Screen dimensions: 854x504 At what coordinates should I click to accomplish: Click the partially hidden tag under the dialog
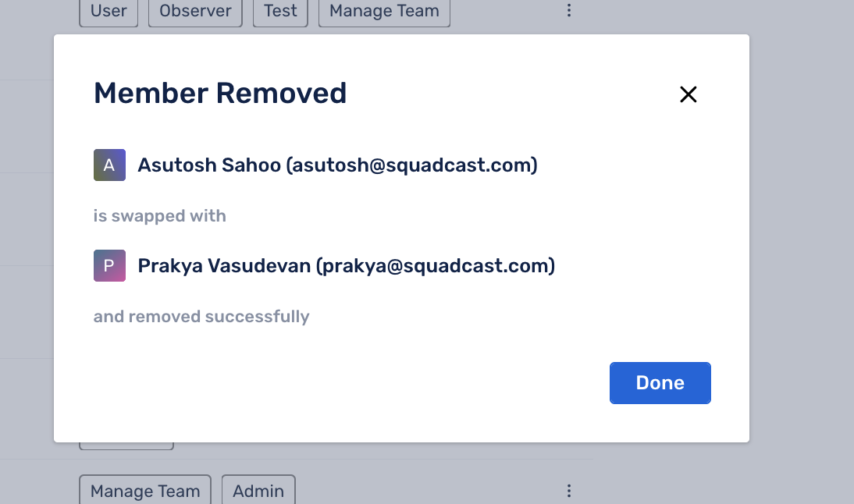[126, 446]
